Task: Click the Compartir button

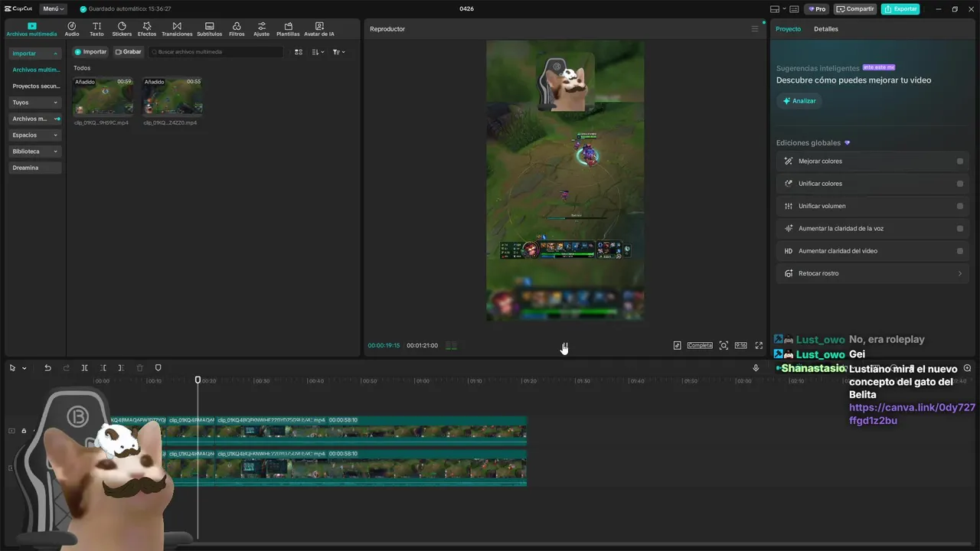Action: pyautogui.click(x=855, y=9)
